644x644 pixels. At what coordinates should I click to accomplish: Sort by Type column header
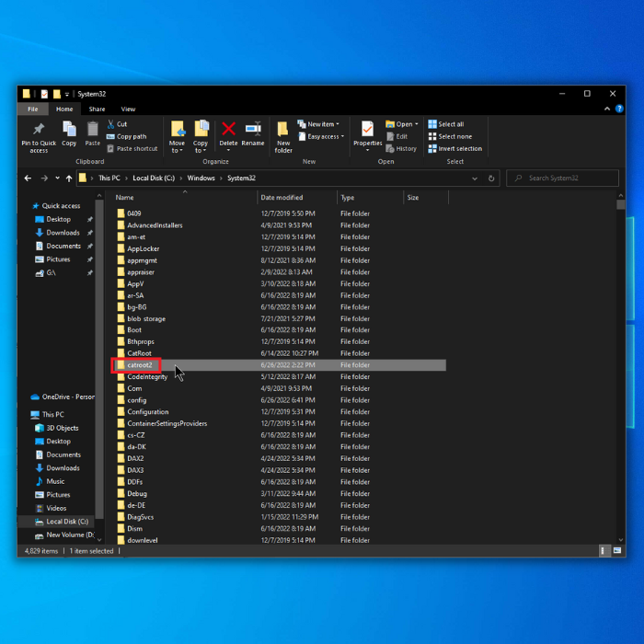(x=371, y=198)
